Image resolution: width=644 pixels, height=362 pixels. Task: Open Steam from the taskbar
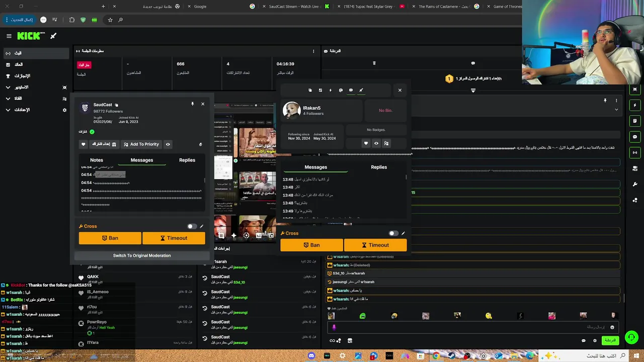pos(451,356)
